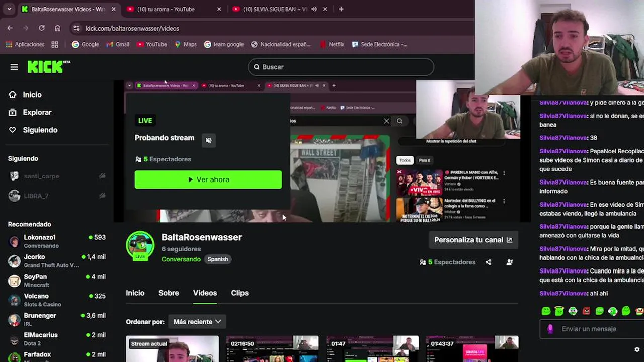Open the 01:47 video thumbnail
The image size is (644, 362).
tap(372, 349)
